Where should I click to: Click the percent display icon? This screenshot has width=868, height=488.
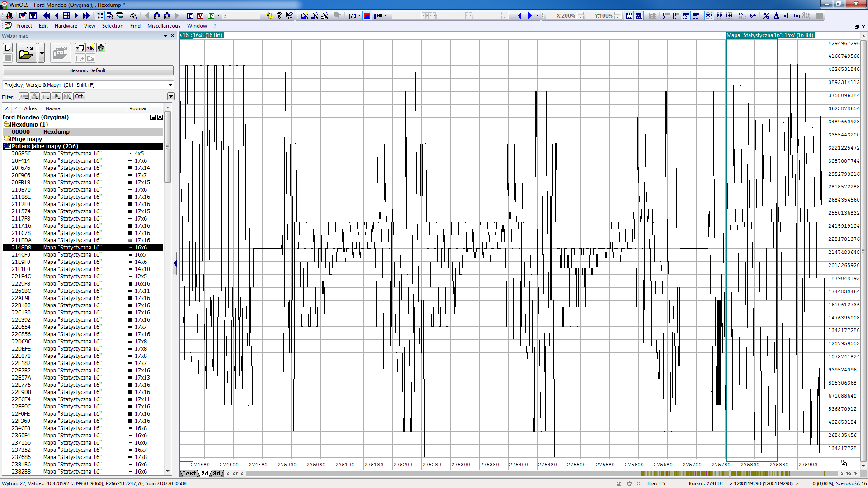[x=766, y=15]
